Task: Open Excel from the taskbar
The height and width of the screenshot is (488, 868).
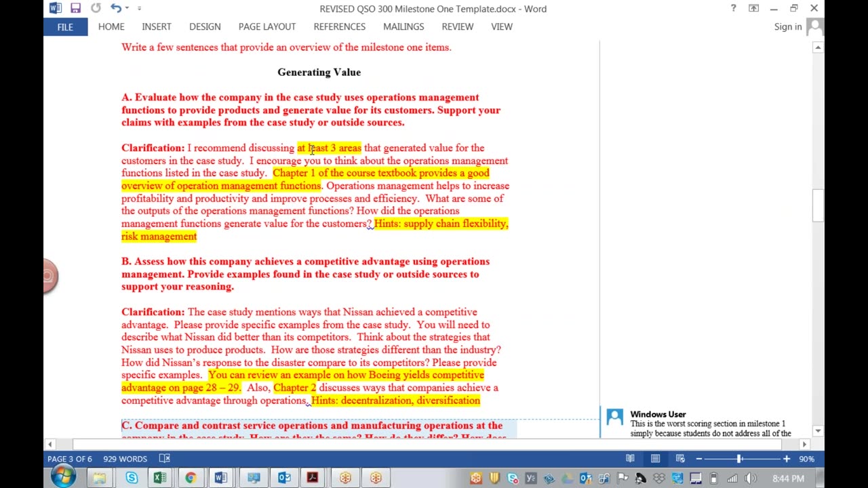Action: pyautogui.click(x=160, y=479)
